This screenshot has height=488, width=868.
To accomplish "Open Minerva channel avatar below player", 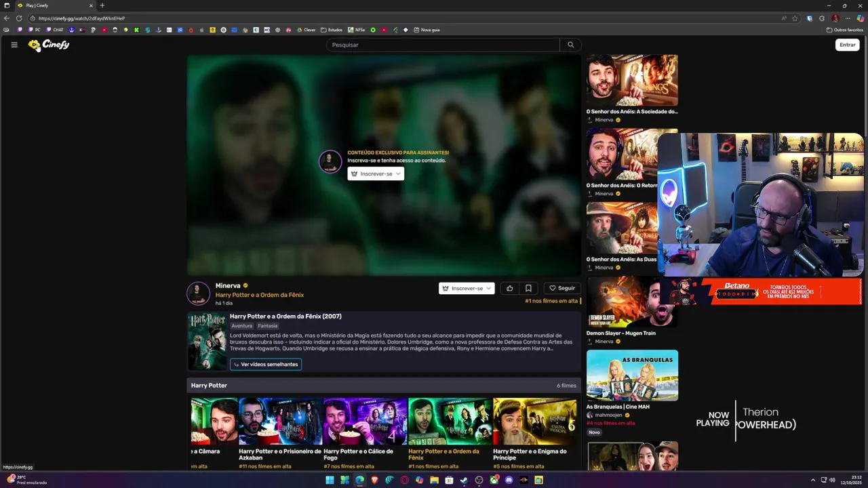I will tap(198, 293).
